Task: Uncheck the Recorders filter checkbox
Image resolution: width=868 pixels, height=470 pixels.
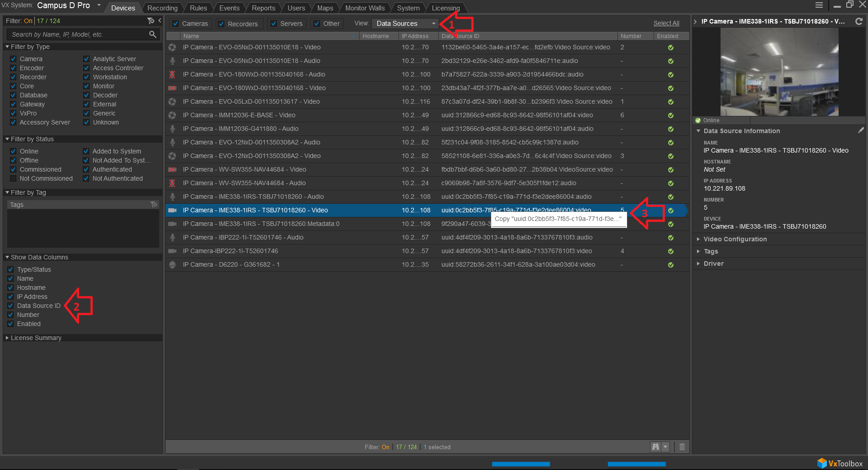Action: coord(220,24)
